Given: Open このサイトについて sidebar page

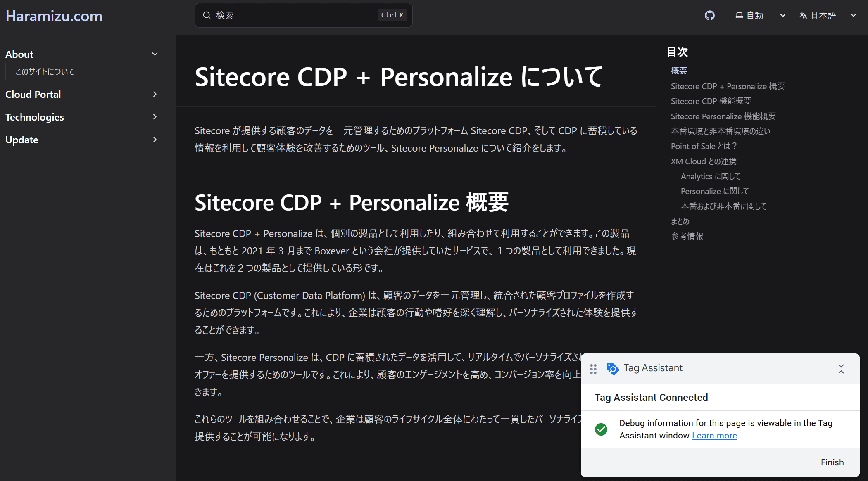Looking at the screenshot, I should 45,71.
